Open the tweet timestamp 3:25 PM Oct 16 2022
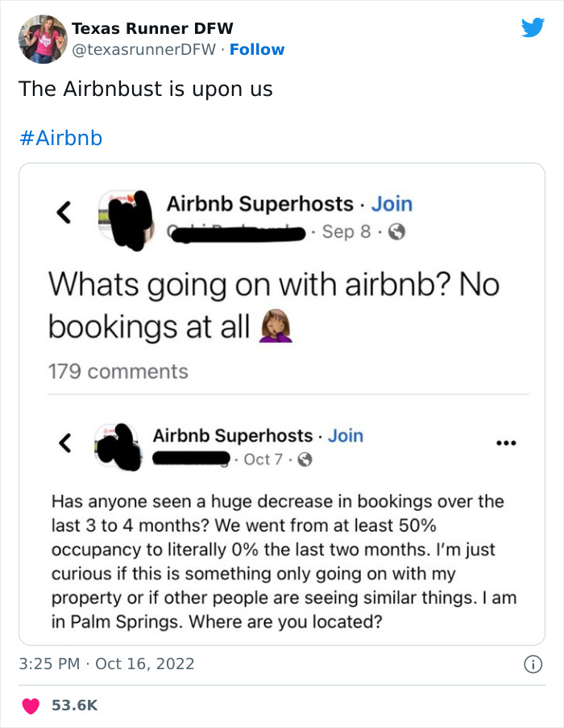The width and height of the screenshot is (564, 728). click(x=105, y=662)
